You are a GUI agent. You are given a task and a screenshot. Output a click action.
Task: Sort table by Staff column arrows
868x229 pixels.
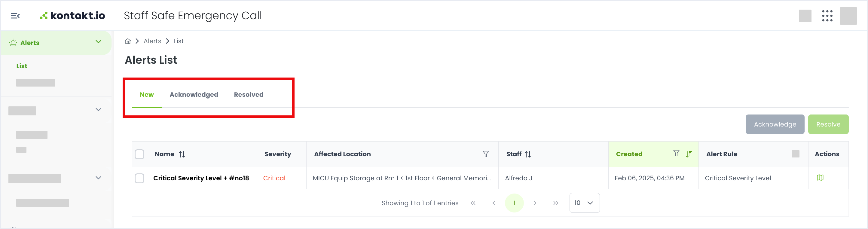(528, 154)
